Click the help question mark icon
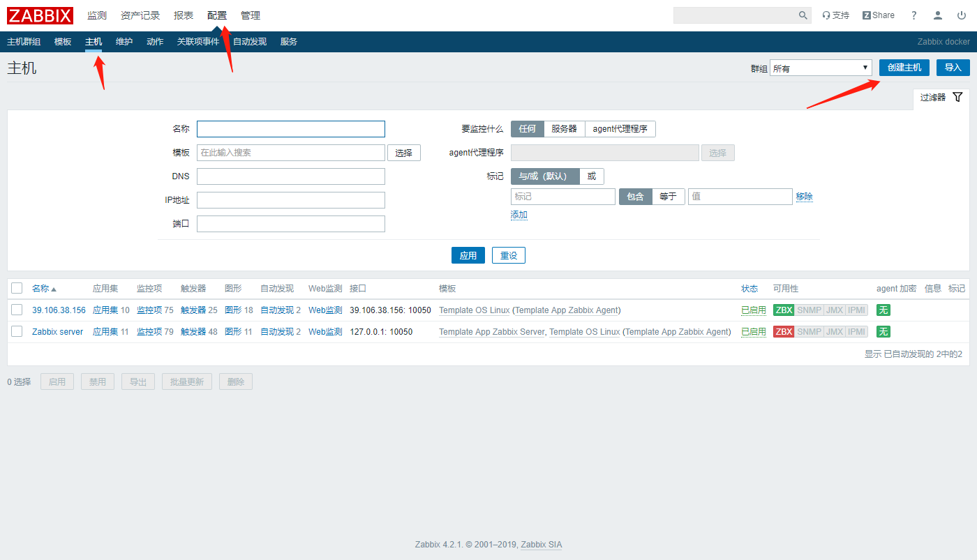977x560 pixels. click(x=914, y=15)
